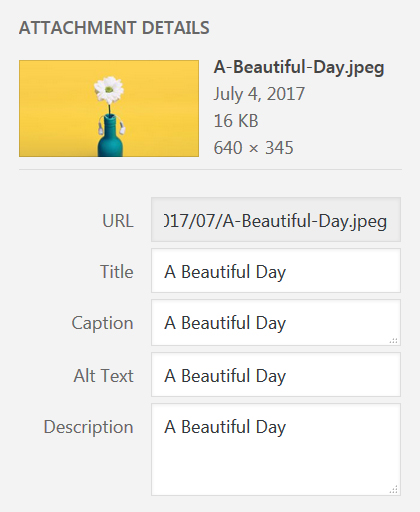Click the teal bottle in the thumbnail
The height and width of the screenshot is (512, 420).
110,136
